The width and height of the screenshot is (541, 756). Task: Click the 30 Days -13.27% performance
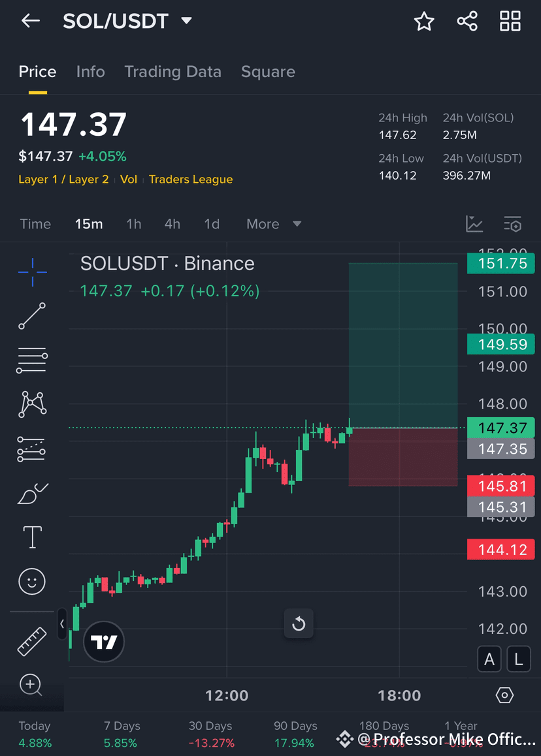pos(211,734)
